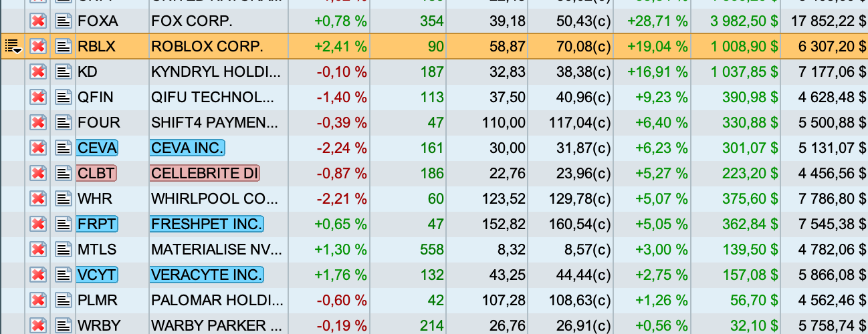Click the VERACYTE INC. highlighted name

point(207,275)
